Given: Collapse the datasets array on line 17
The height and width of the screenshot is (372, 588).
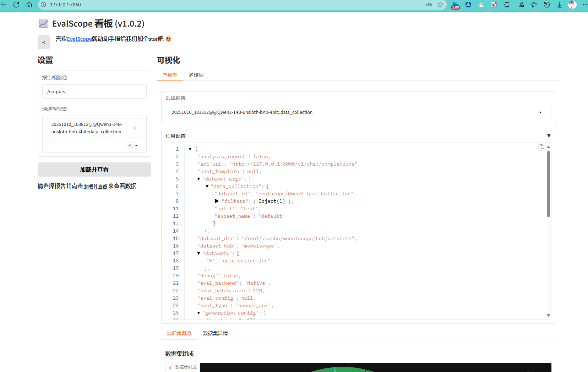Looking at the screenshot, I should pyautogui.click(x=198, y=253).
